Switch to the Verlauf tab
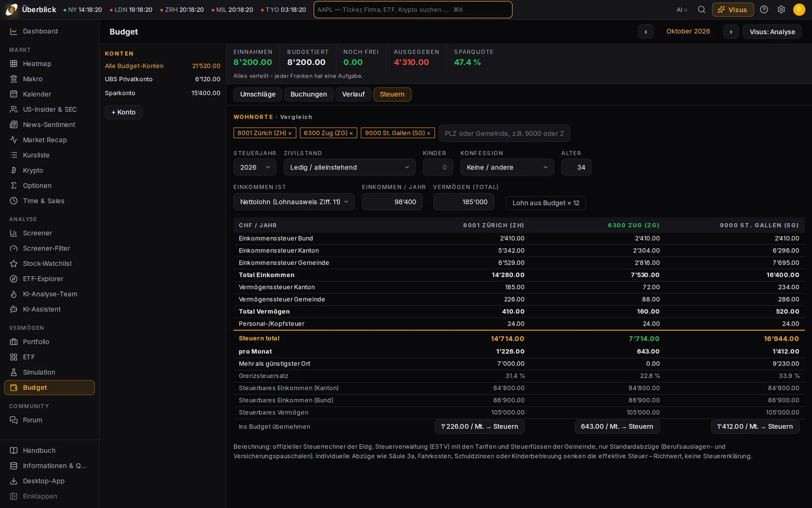The height and width of the screenshot is (508, 812). click(353, 94)
